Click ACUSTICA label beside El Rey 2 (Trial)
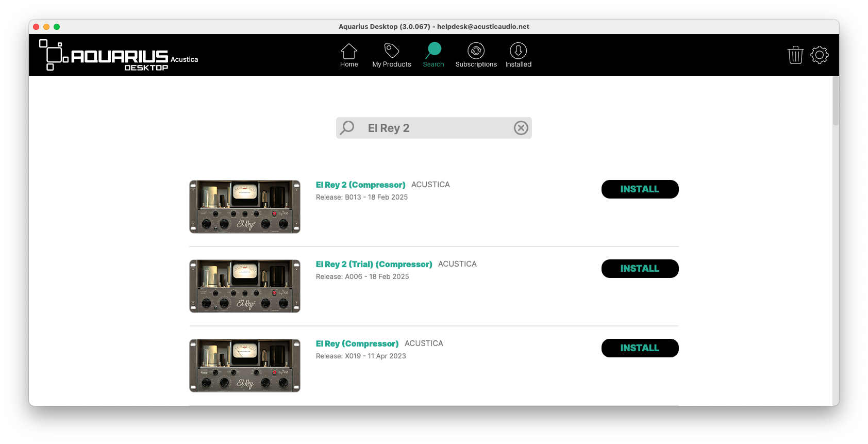 pos(457,264)
